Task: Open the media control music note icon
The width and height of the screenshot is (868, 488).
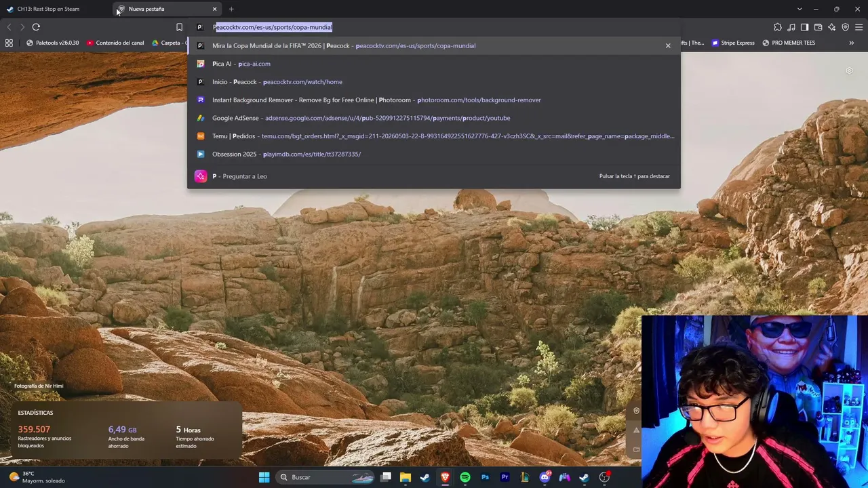Action: (791, 27)
